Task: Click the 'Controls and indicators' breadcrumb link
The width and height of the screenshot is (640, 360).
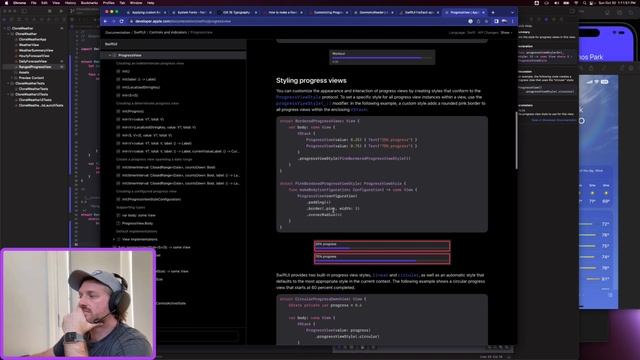Action: (x=168, y=32)
